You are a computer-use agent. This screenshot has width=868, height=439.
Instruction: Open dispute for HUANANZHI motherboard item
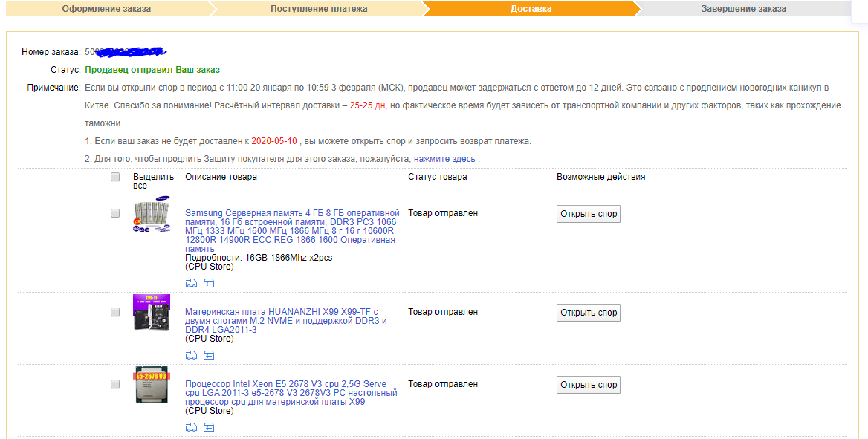click(x=589, y=313)
